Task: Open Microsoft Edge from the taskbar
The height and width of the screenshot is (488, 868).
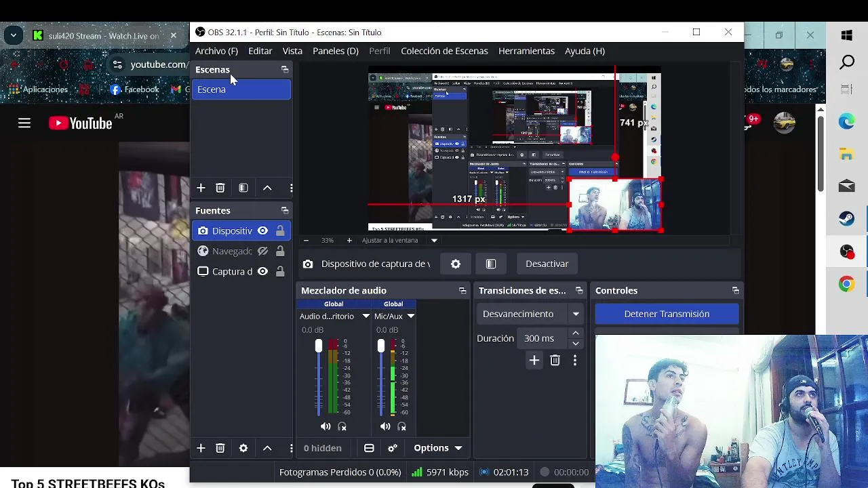Action: pyautogui.click(x=846, y=122)
